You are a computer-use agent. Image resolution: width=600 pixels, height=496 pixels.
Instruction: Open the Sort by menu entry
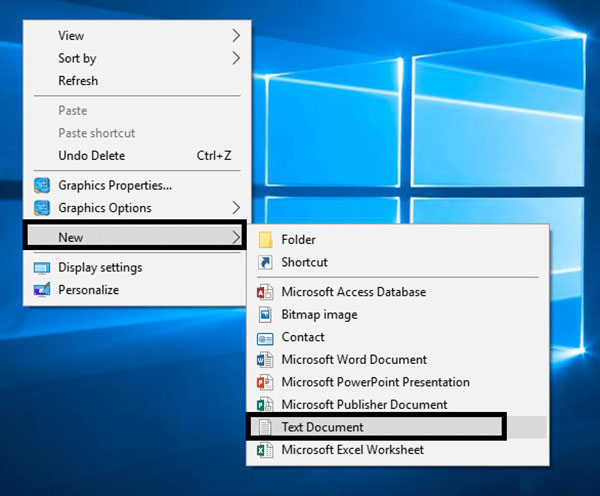click(x=137, y=58)
